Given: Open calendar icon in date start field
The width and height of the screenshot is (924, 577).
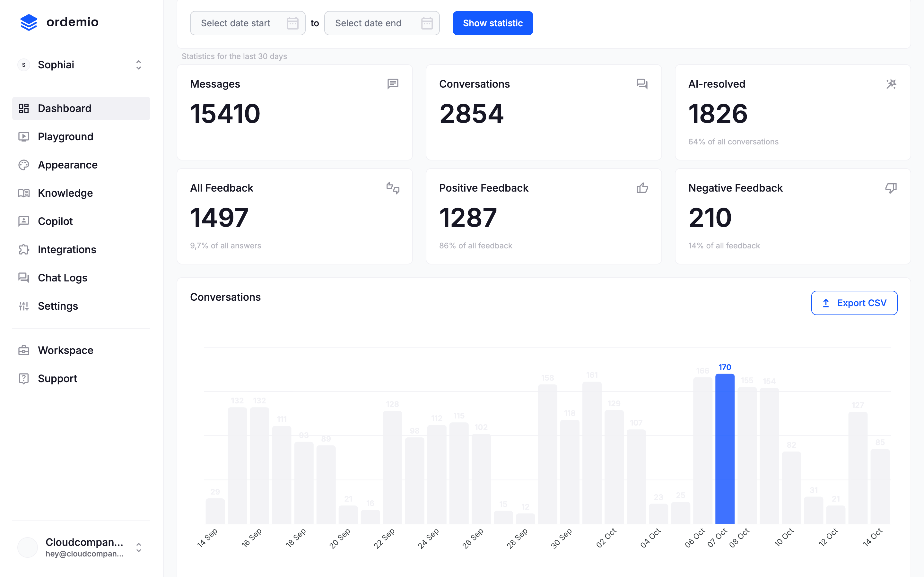Looking at the screenshot, I should [x=292, y=23].
